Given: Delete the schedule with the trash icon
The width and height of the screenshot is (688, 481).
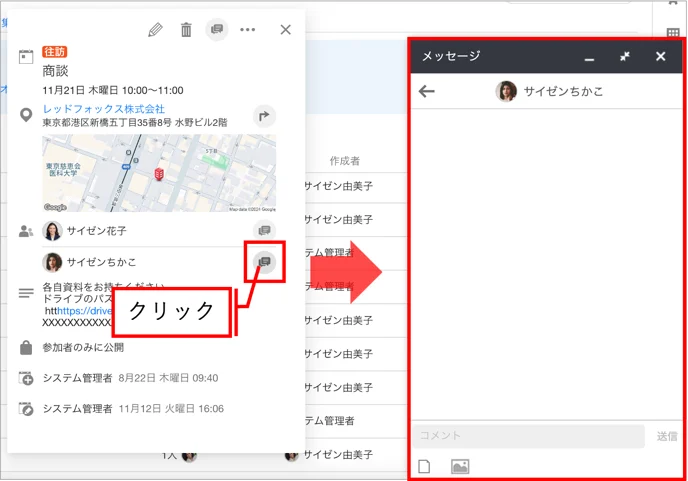Looking at the screenshot, I should click(186, 30).
